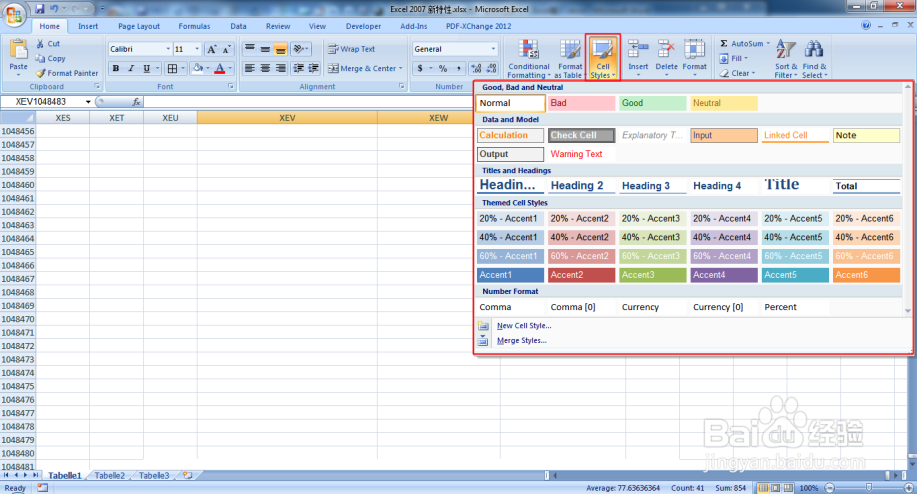Click the AutoSum sigma icon

[723, 43]
